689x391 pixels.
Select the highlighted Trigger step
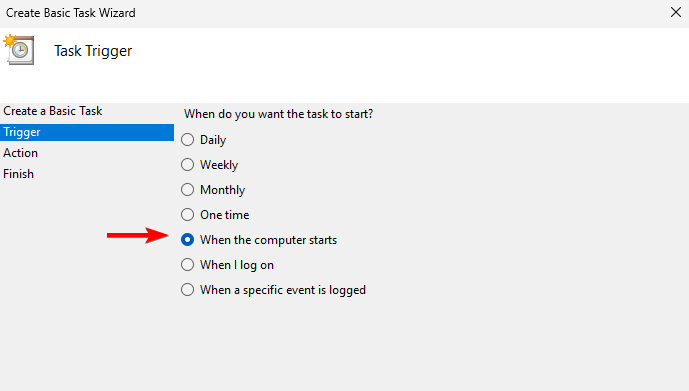87,132
